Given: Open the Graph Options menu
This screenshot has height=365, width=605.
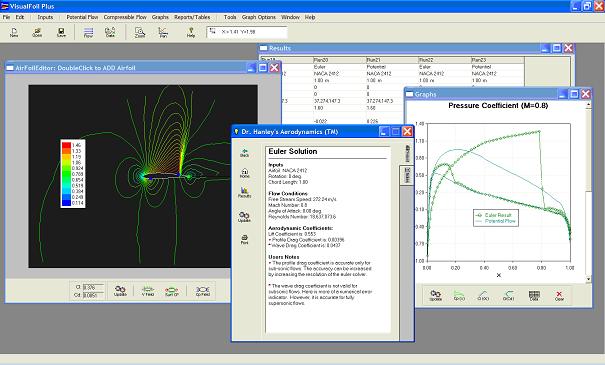Looking at the screenshot, I should pos(259,17).
